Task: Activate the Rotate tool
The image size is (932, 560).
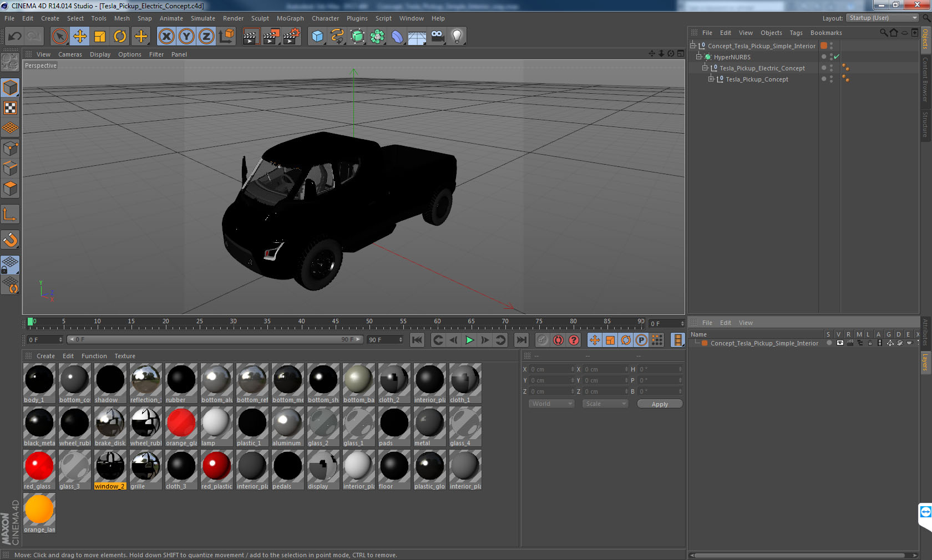Action: (x=120, y=37)
